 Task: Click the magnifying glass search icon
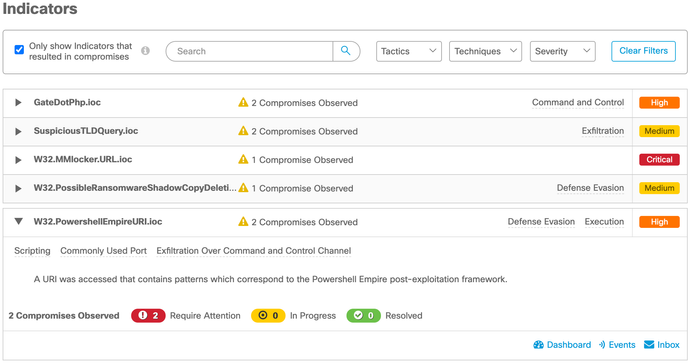pos(346,51)
